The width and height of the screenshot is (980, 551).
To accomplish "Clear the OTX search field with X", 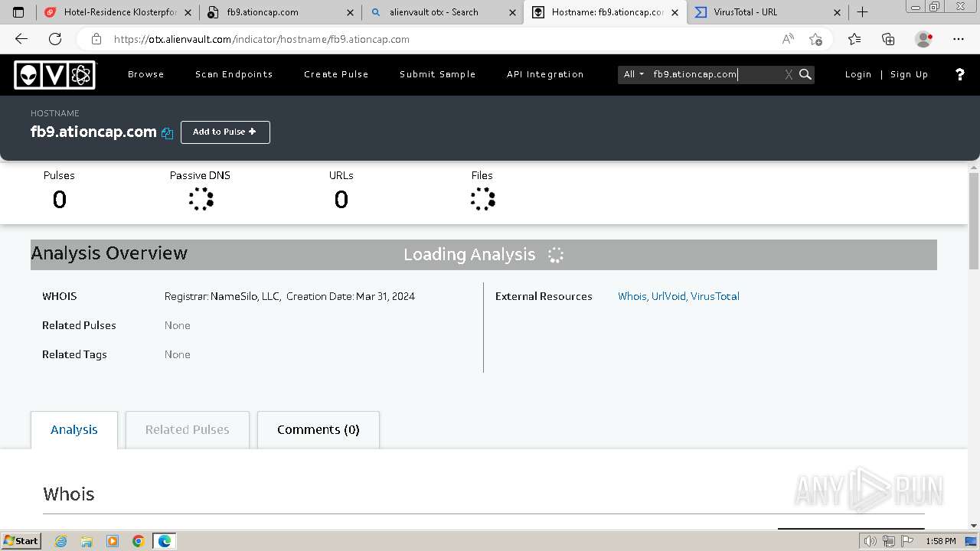I will 789,74.
